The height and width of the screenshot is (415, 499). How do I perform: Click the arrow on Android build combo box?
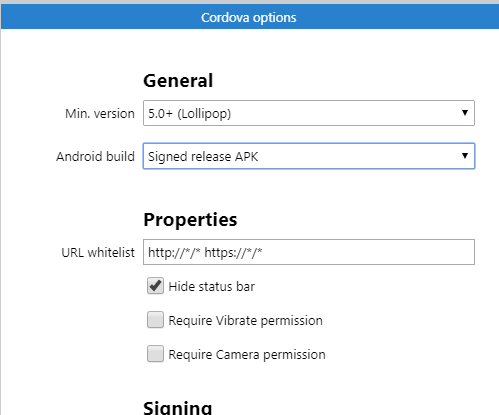(465, 156)
